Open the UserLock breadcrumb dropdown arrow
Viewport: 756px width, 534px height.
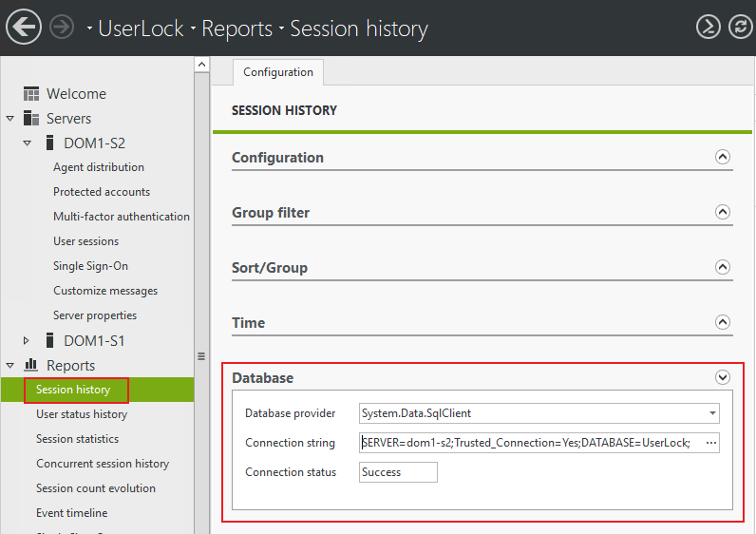point(89,29)
